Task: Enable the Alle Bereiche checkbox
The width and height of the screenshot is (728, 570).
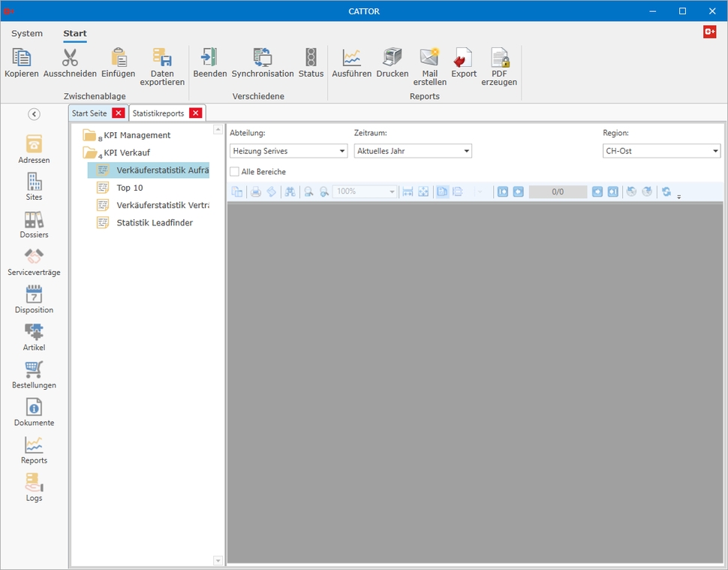Action: pos(235,172)
